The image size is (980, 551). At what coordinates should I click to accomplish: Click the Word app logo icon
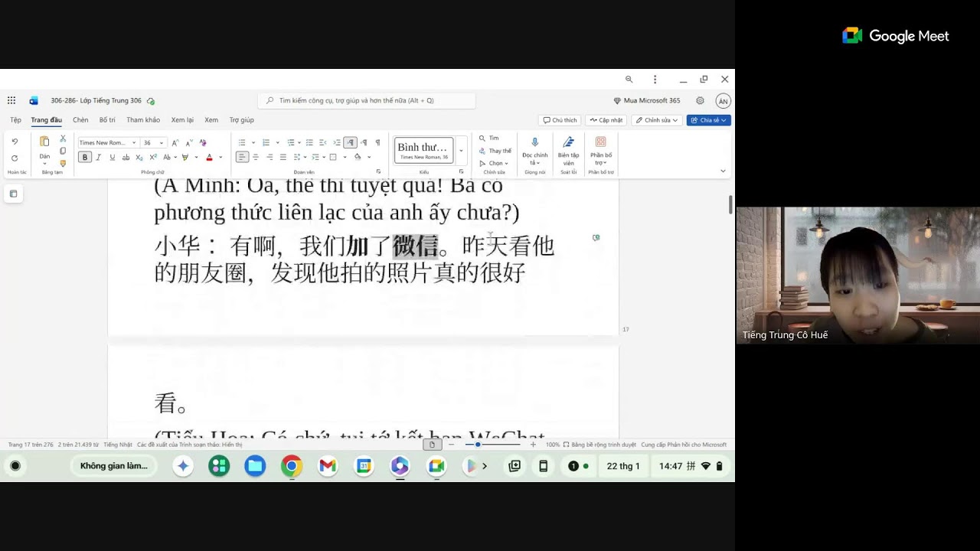tap(34, 100)
